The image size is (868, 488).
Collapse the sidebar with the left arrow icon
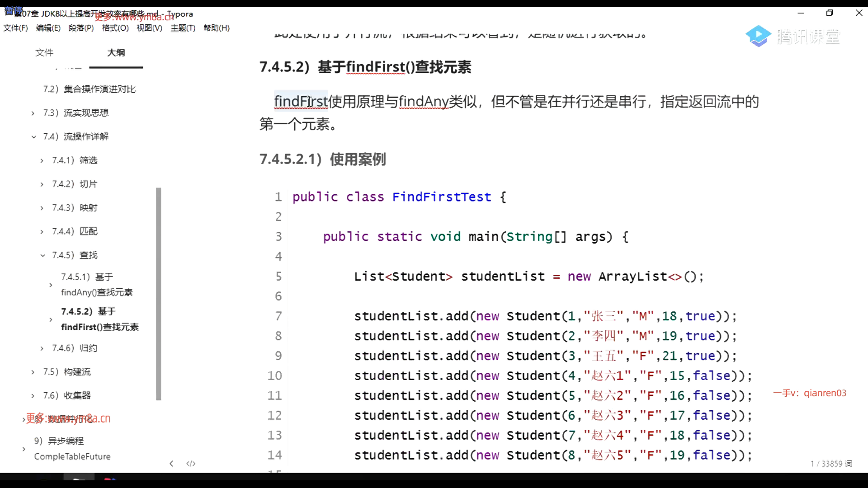[x=171, y=464]
